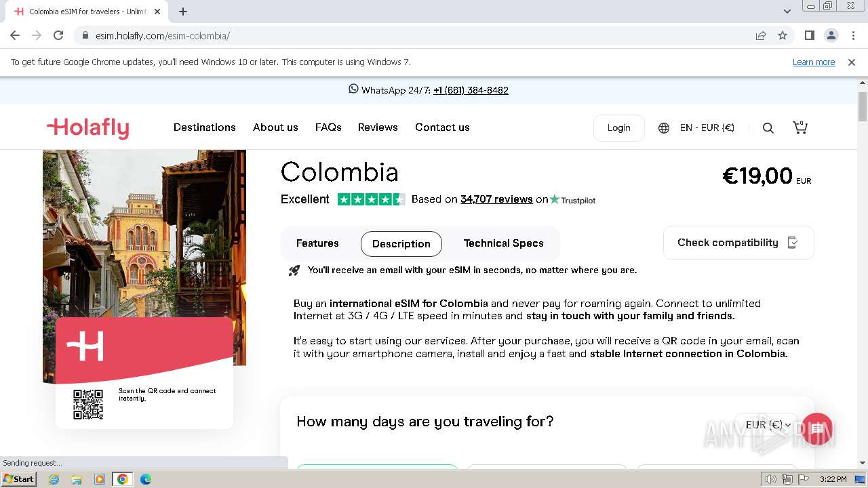
Task: Click the network tray icon
Action: click(x=787, y=479)
